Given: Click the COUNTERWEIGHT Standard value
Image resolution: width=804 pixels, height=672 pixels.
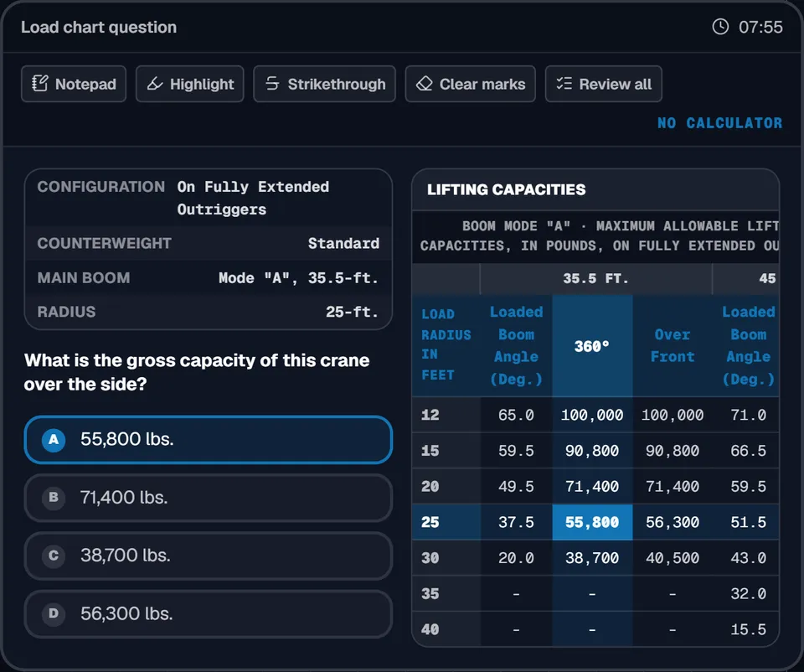Looking at the screenshot, I should (343, 243).
